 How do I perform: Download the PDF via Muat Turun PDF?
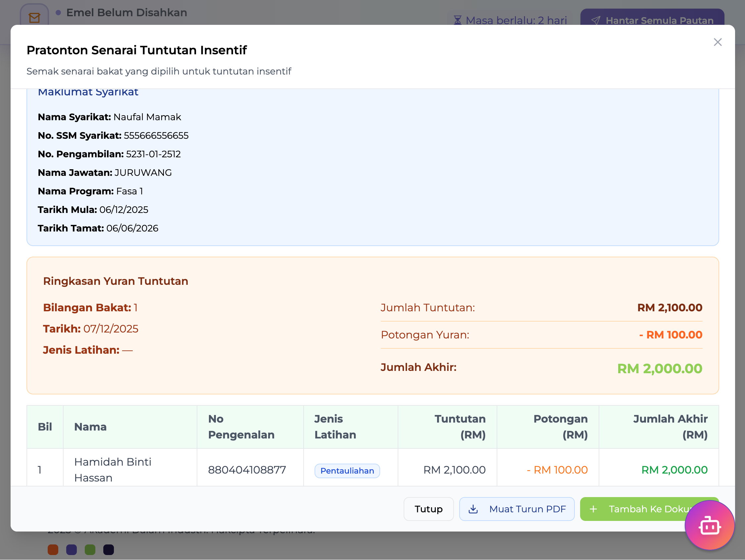tap(517, 509)
